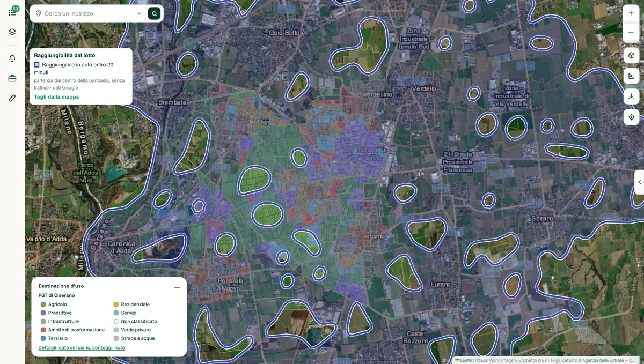Click the location pin icon in the search bar
The image size is (644, 364).
38,13
